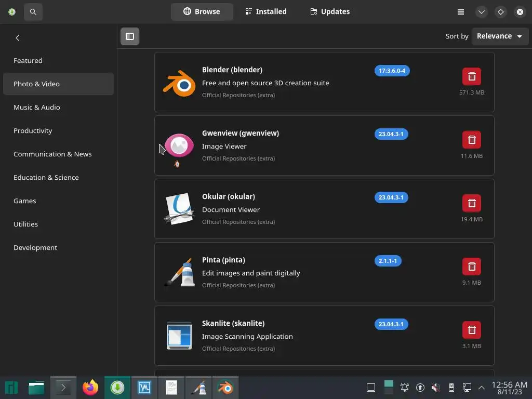
Task: Click the Blender application icon in list
Action: click(179, 84)
